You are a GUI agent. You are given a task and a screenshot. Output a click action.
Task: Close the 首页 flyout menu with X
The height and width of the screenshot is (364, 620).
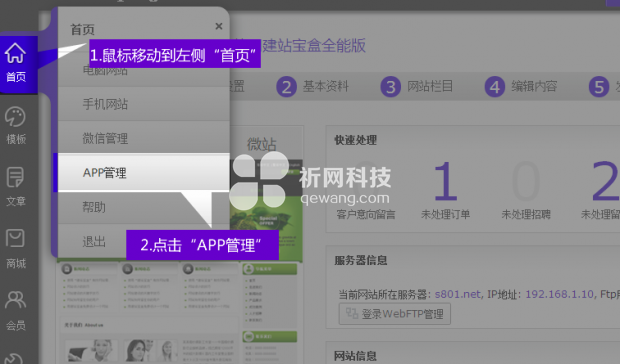[x=219, y=26]
